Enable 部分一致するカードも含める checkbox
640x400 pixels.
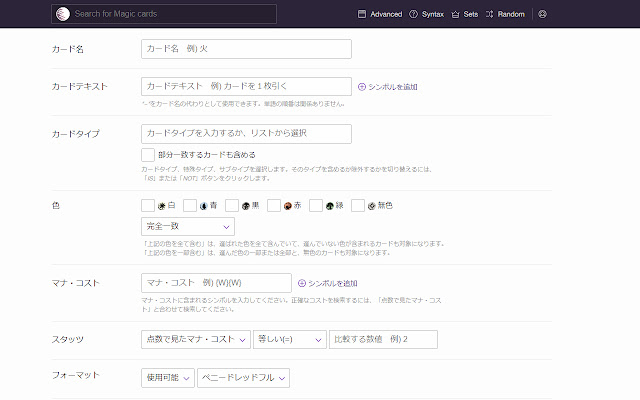[x=148, y=155]
